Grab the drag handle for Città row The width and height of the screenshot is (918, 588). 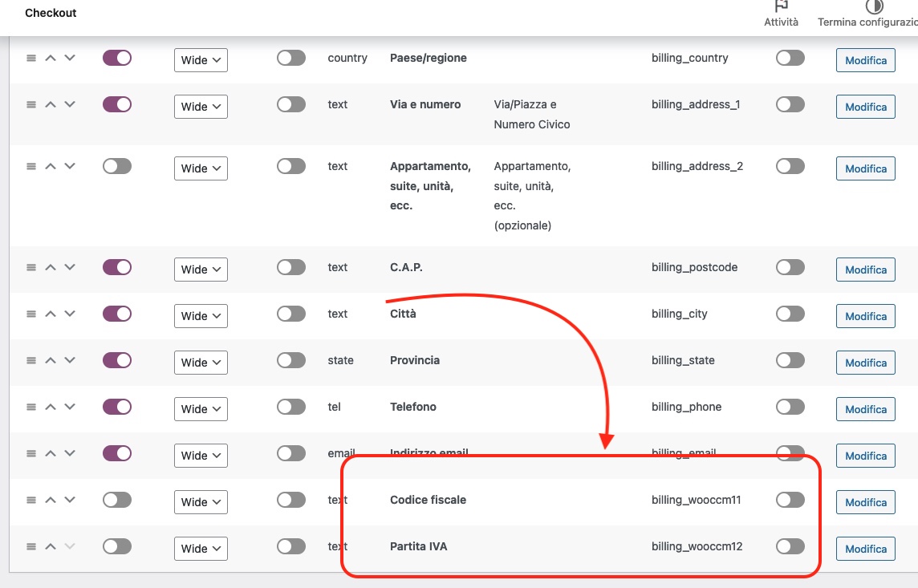pyautogui.click(x=31, y=314)
